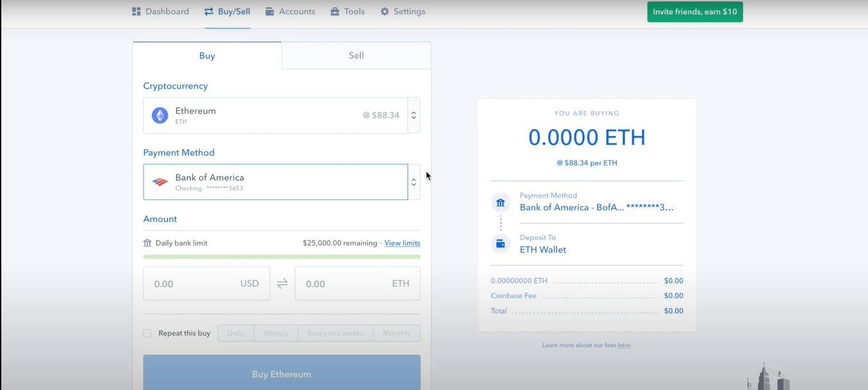The height and width of the screenshot is (390, 868).
Task: Click Bank of America - BofA payment text
Action: tap(597, 208)
